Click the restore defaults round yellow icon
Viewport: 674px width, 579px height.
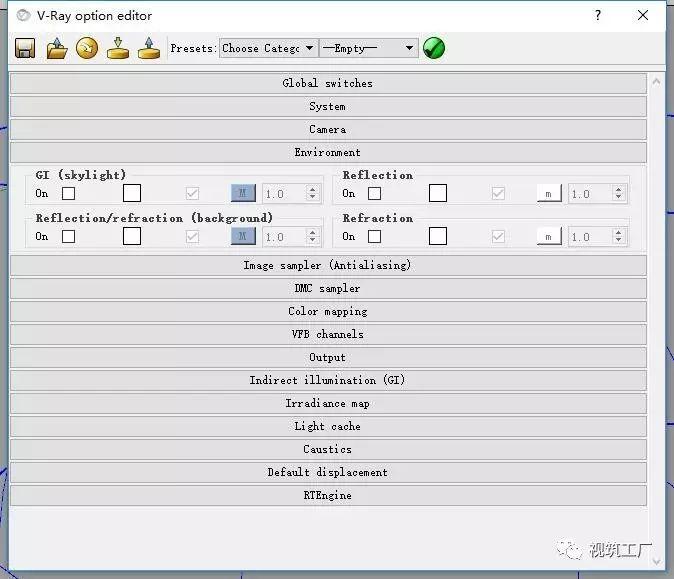tap(87, 48)
